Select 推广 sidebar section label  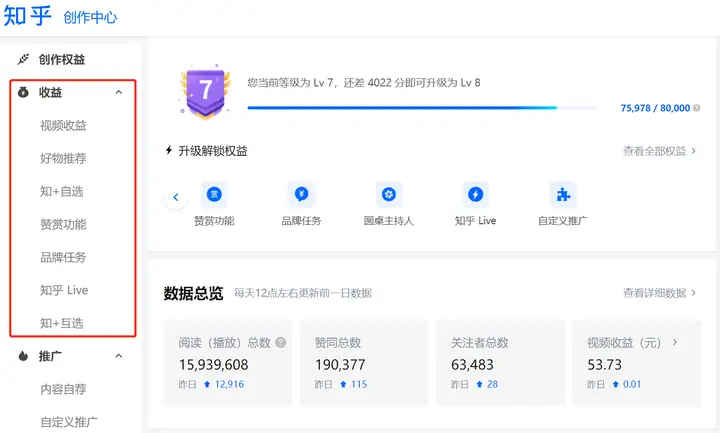[51, 356]
